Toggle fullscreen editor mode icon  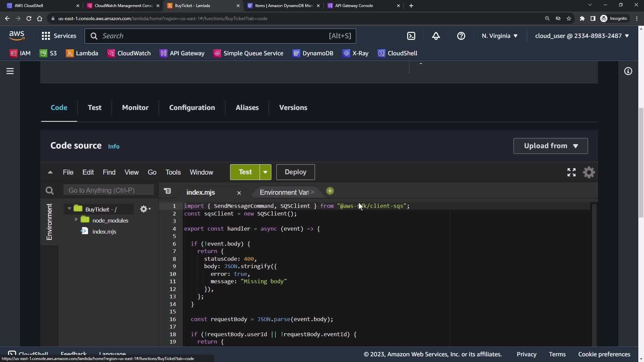tap(571, 172)
